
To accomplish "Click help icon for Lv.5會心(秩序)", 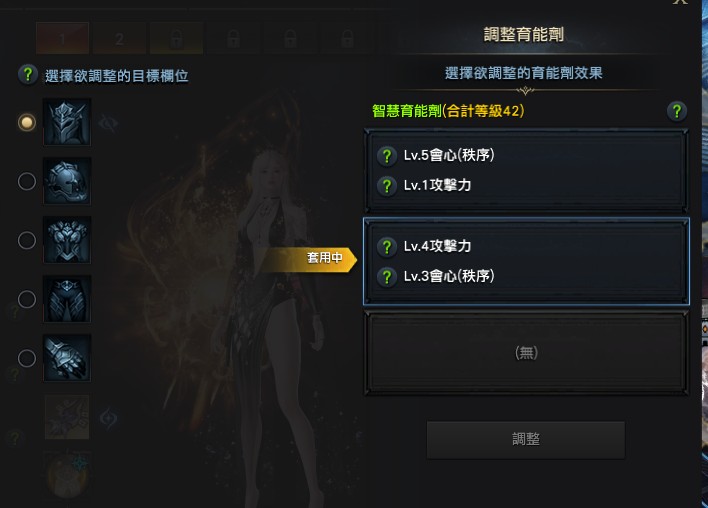I will (387, 156).
